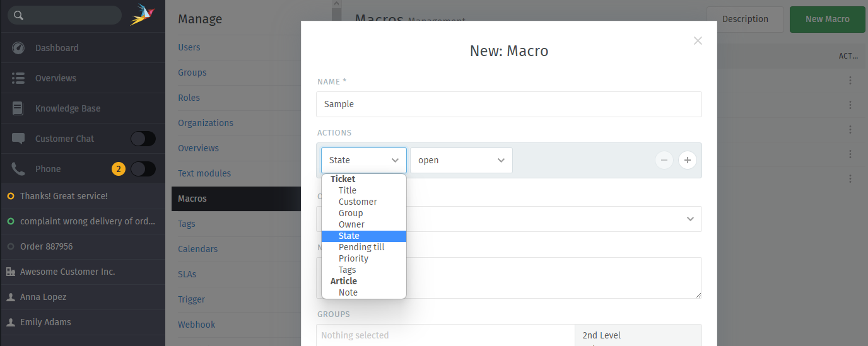
Task: Click the Awesome Customer Inc. building icon
Action: 10,272
